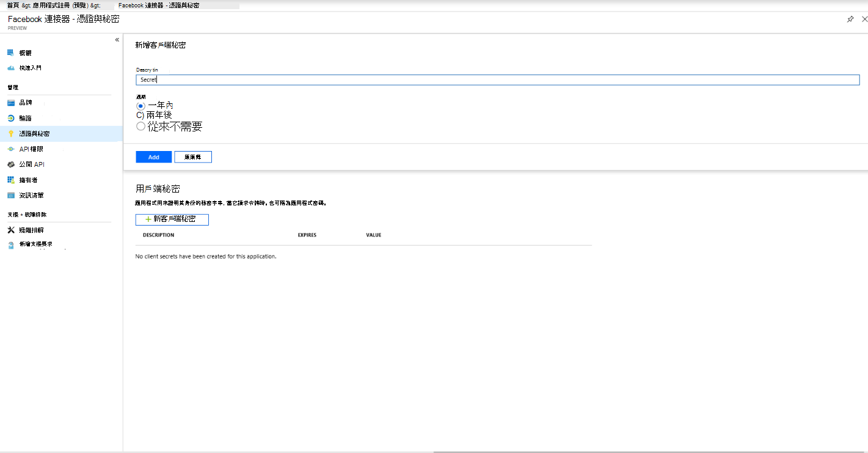Image resolution: width=868 pixels, height=453 pixels.
Task: Go to 首頁 in the breadcrumb
Action: click(13, 5)
